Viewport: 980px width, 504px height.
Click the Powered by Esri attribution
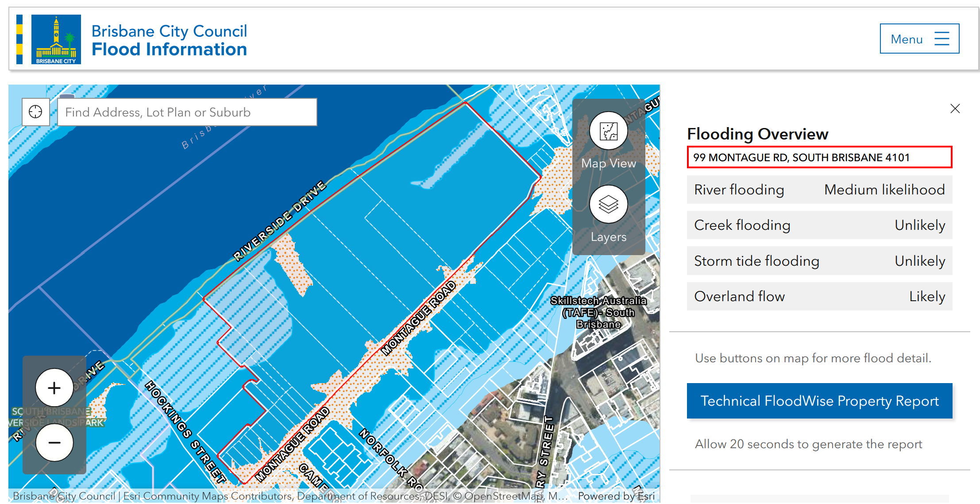616,496
